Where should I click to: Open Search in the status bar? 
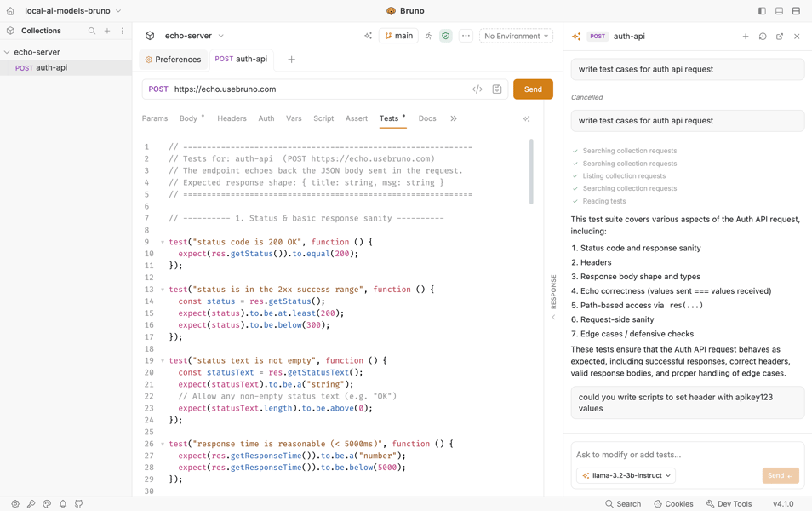point(623,503)
